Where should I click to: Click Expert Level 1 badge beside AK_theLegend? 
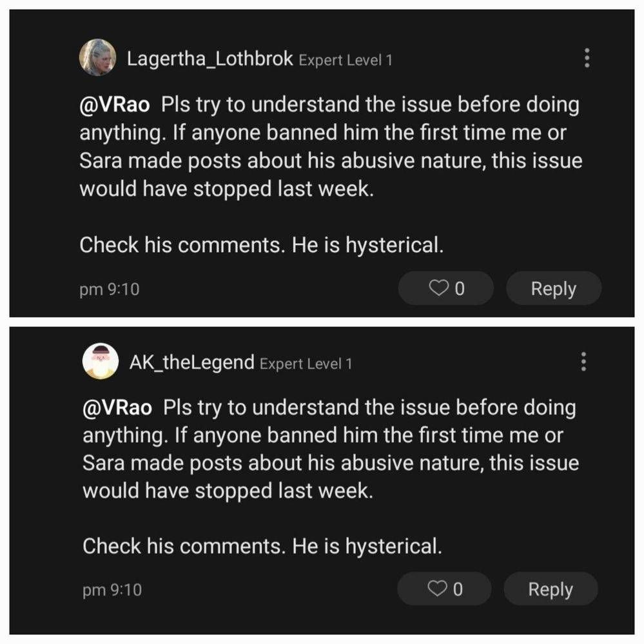pyautogui.click(x=306, y=364)
